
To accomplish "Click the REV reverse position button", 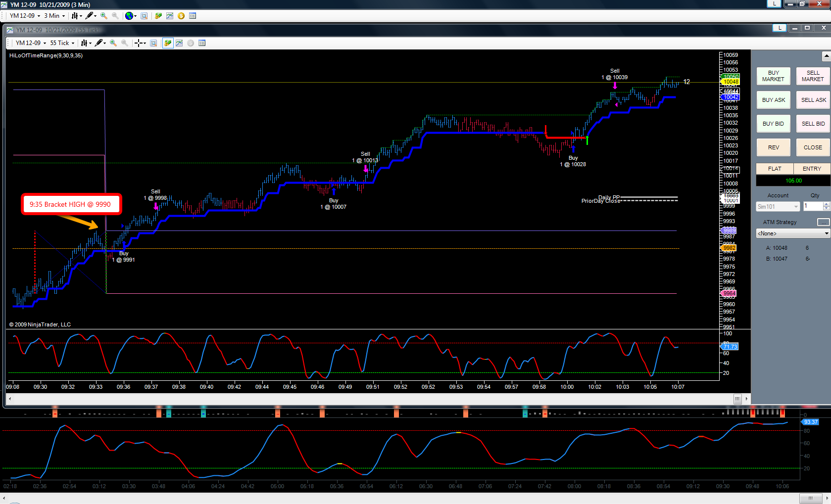I will click(x=773, y=147).
